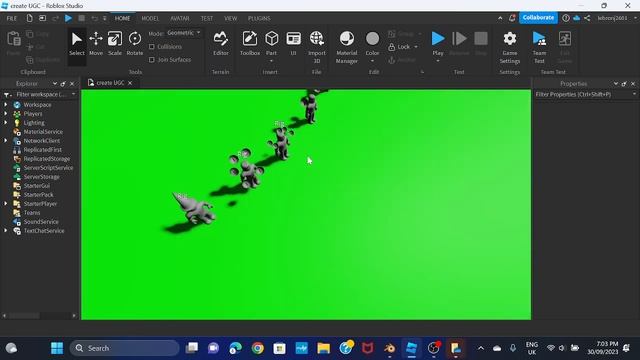Expand the TextChatService tree node

pos(6,231)
